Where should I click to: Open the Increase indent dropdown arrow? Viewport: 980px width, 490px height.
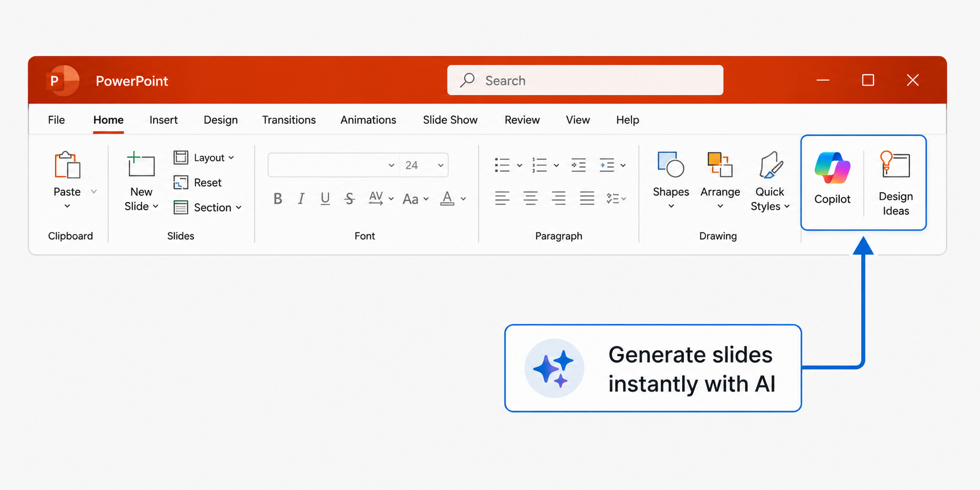623,165
